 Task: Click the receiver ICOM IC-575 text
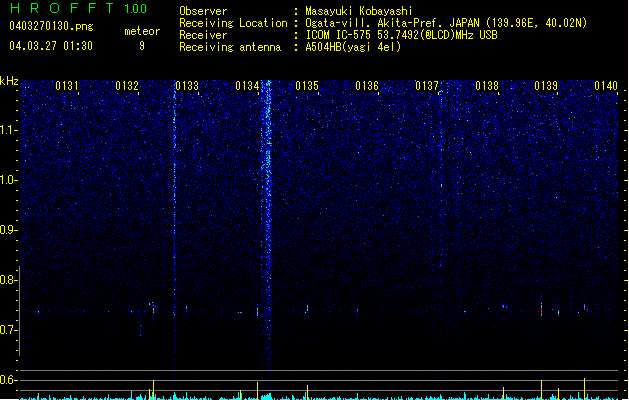click(x=401, y=35)
